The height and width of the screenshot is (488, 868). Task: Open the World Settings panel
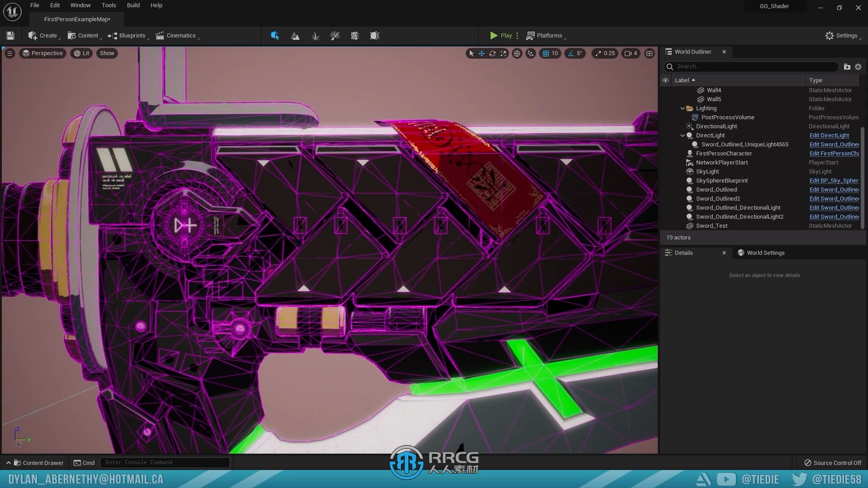coord(765,252)
